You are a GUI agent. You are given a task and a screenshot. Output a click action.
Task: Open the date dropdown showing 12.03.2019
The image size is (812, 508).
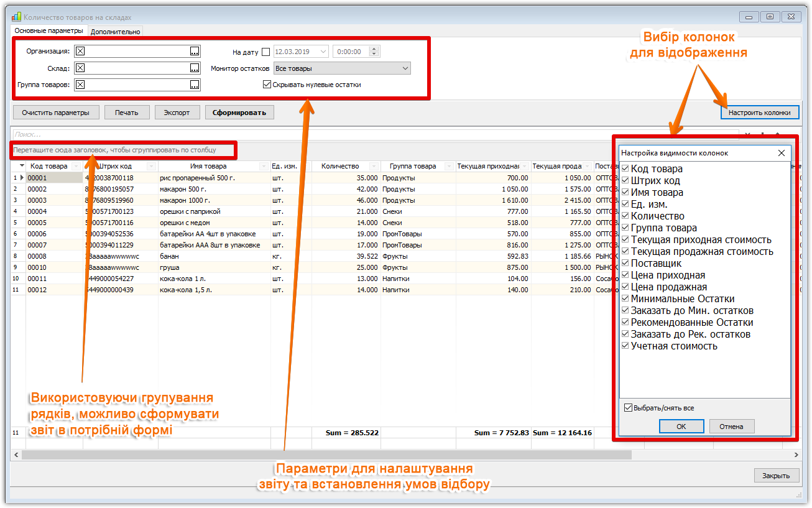point(323,52)
